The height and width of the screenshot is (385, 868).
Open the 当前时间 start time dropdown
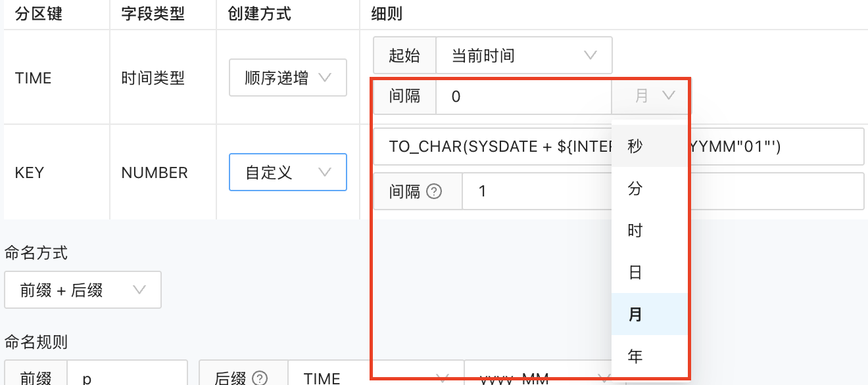[523, 56]
